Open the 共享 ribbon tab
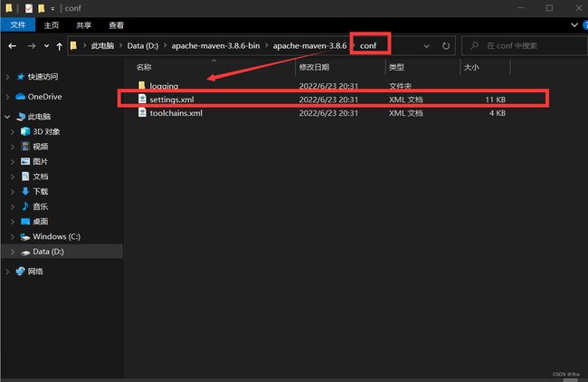 point(83,25)
